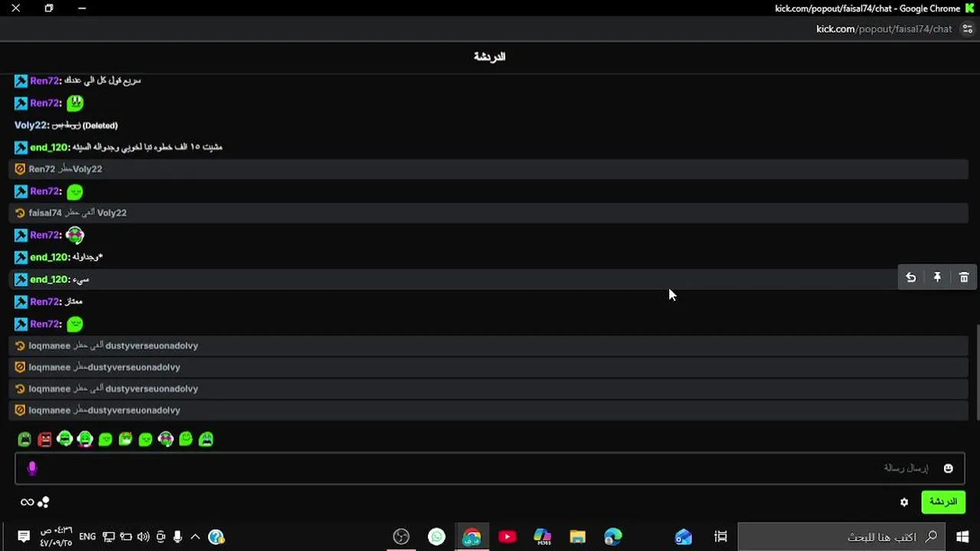The width and height of the screenshot is (980, 551).
Task: Open the Meet Now tray icon
Action: (161, 536)
